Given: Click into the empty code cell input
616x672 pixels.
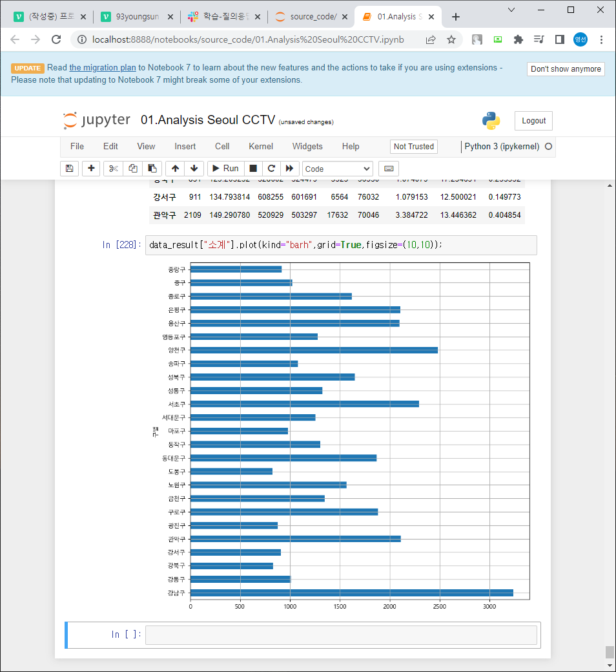Looking at the screenshot, I should [x=341, y=635].
